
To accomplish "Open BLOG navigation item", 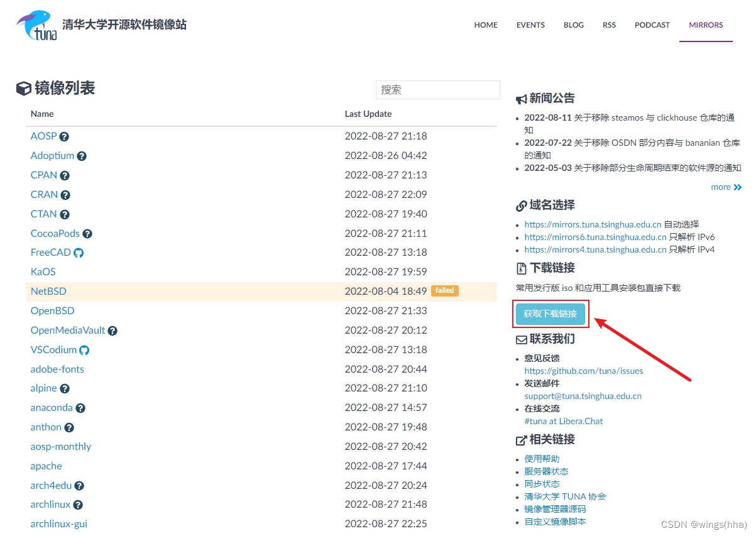I will pos(574,25).
